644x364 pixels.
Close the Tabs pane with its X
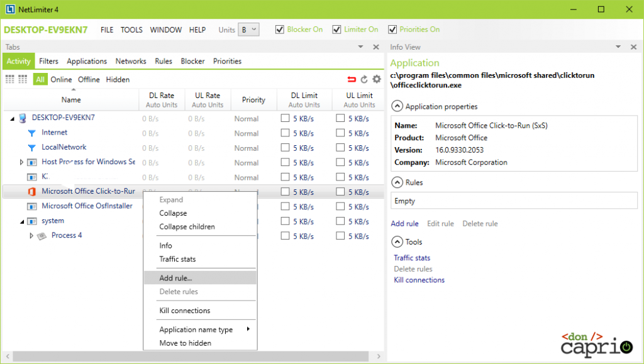coord(376,47)
